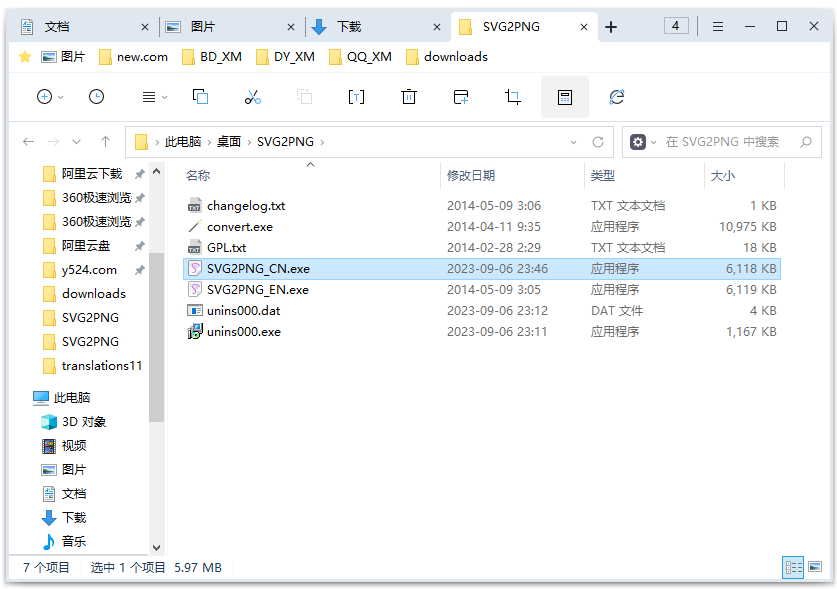Select the SVG2PNG_EN.exe file
The width and height of the screenshot is (837, 589).
click(481, 289)
